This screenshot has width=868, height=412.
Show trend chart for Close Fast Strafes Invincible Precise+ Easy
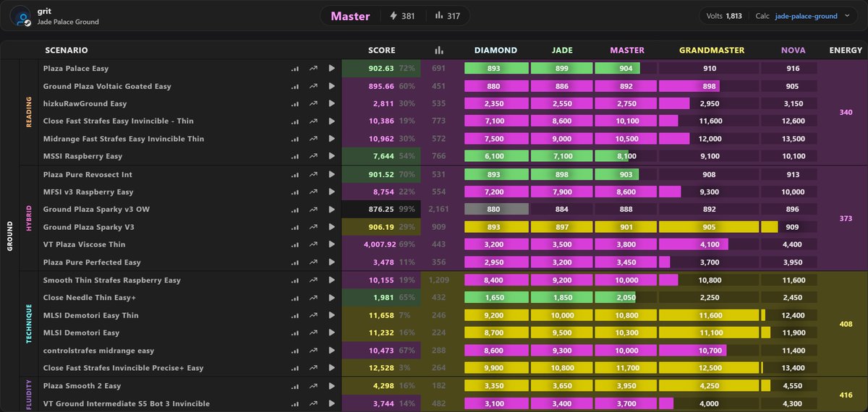coord(313,368)
